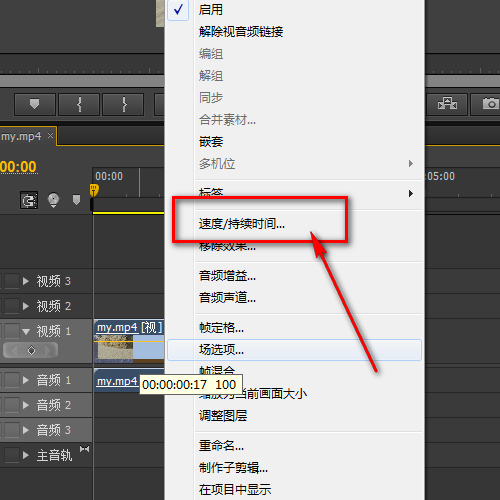
Task: Choose 制作子剪辑... from the menu
Action: (295, 468)
